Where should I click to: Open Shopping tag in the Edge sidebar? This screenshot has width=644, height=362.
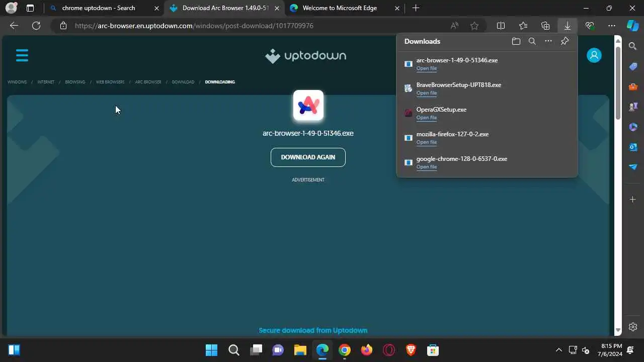coord(633,66)
